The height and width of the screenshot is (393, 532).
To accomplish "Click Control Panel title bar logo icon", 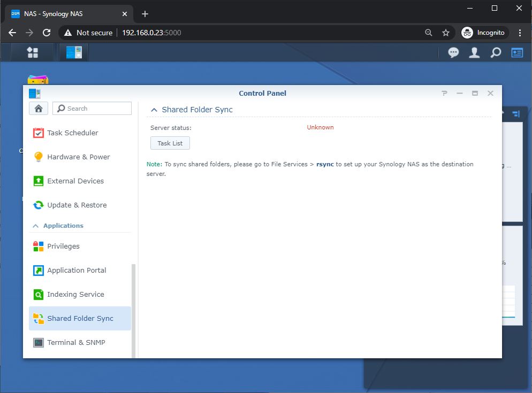I will (x=35, y=93).
